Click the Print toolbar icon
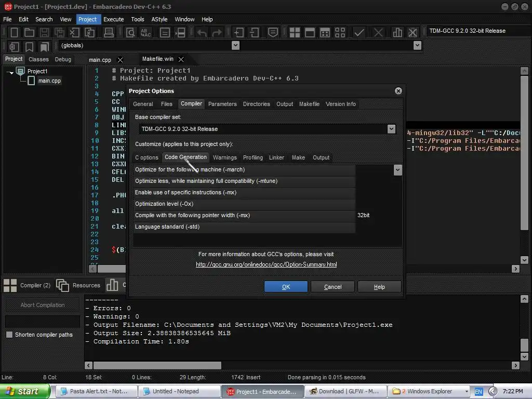The width and height of the screenshot is (532, 399). point(109,33)
